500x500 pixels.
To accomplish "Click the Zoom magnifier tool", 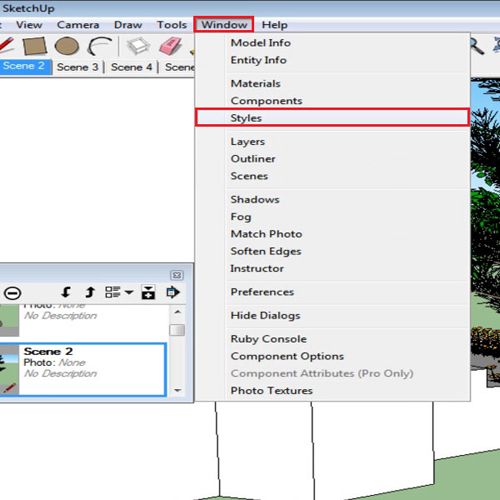I will (477, 46).
